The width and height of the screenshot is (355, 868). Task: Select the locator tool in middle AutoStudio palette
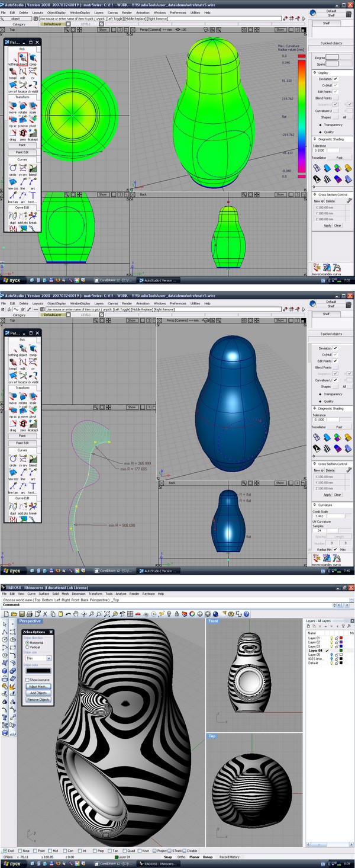[x=22, y=377]
